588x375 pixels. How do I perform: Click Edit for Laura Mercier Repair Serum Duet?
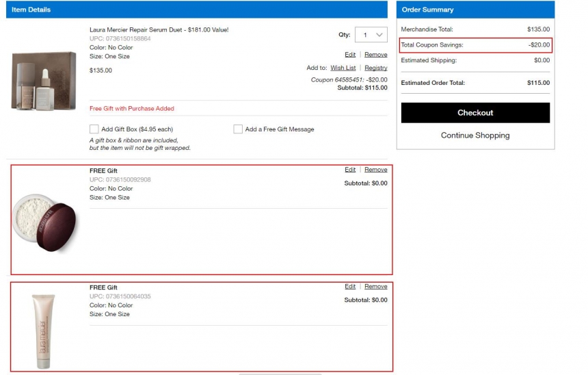coord(350,55)
